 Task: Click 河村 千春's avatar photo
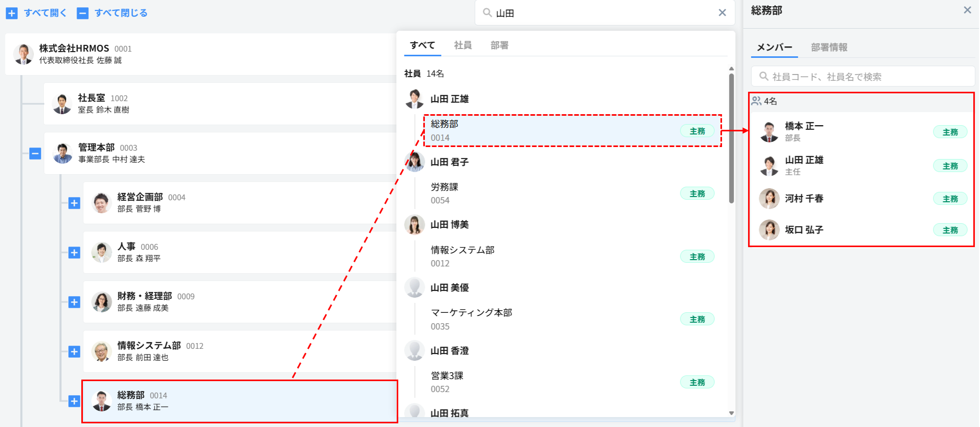coord(769,199)
